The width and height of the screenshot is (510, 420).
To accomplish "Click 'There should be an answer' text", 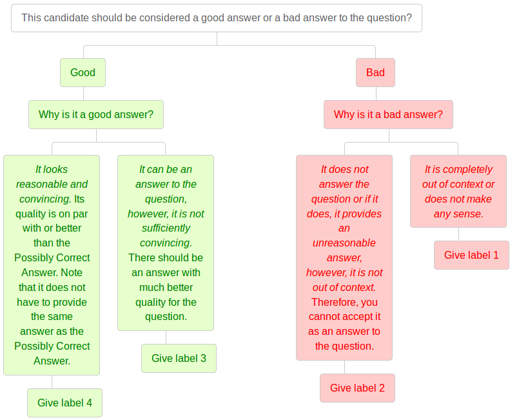I will tap(166, 265).
